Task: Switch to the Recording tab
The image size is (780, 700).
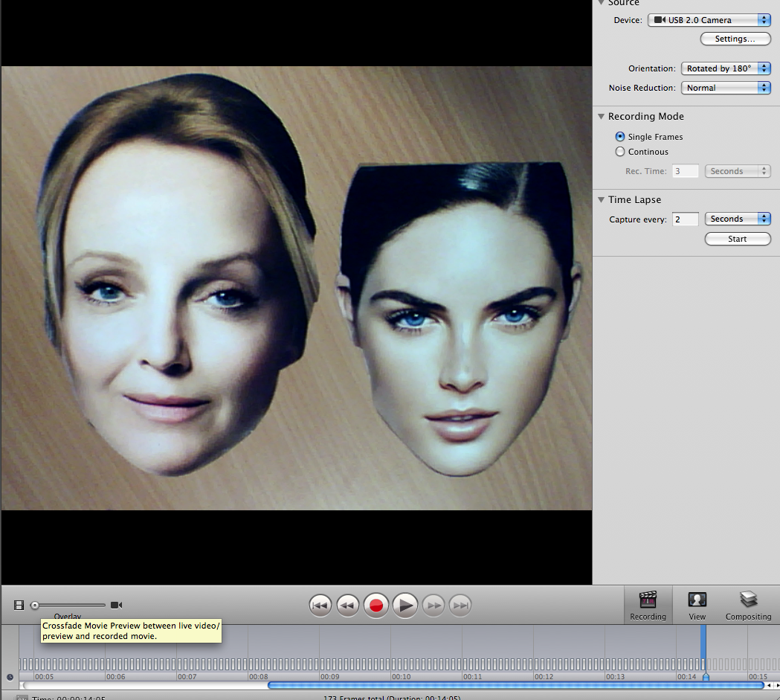Action: (x=648, y=606)
